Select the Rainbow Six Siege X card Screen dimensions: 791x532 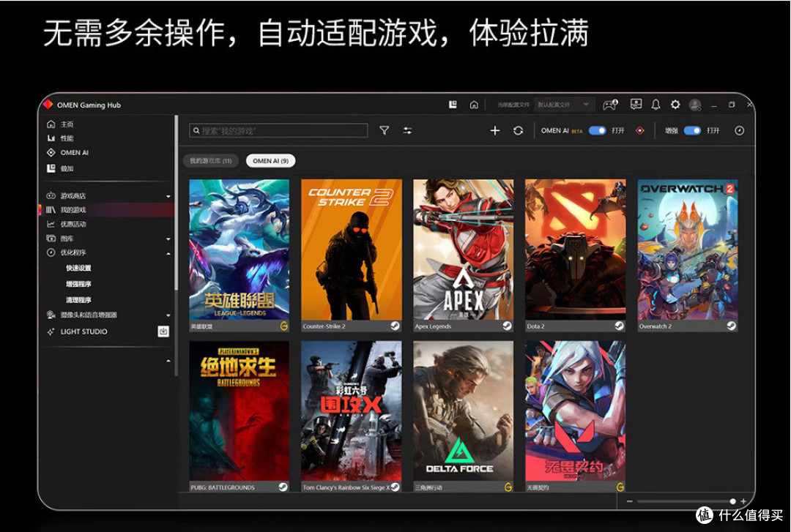352,416
